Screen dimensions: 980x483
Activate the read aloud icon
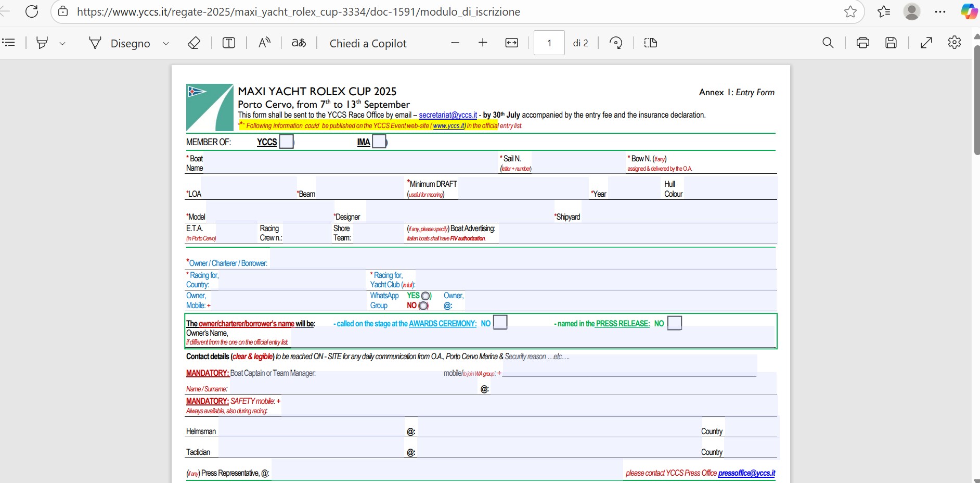(x=264, y=43)
